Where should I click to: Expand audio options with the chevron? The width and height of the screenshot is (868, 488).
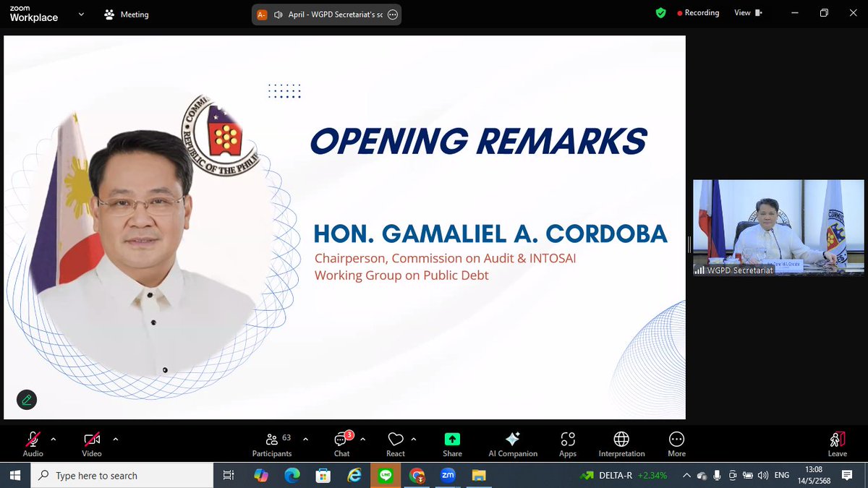point(54,439)
